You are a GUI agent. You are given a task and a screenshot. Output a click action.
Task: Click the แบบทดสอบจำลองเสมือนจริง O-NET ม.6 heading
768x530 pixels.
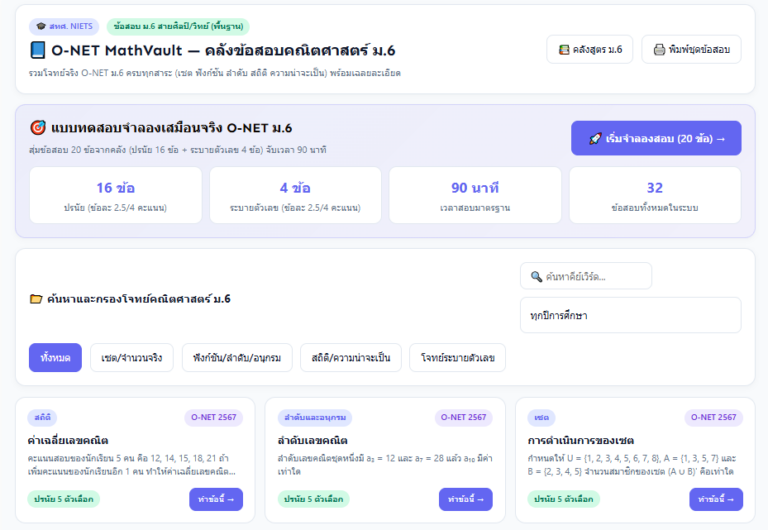pyautogui.click(x=171, y=128)
